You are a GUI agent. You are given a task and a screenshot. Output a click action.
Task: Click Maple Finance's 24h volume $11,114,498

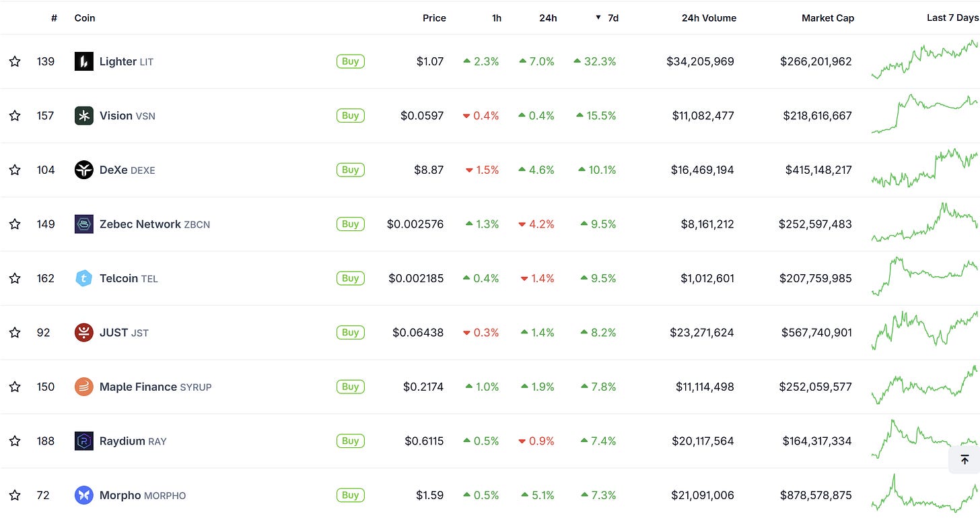705,387
